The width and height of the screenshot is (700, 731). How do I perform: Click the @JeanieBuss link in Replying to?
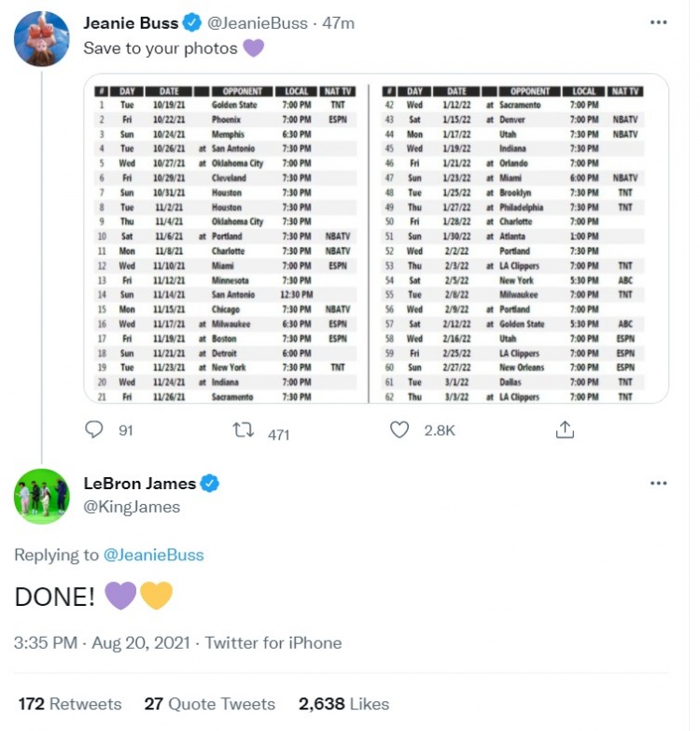153,555
